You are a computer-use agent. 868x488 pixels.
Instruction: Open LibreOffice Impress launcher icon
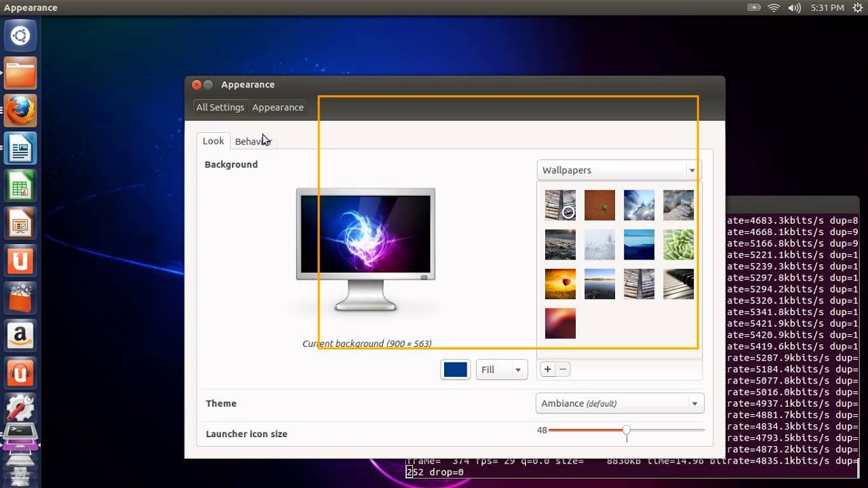[20, 224]
